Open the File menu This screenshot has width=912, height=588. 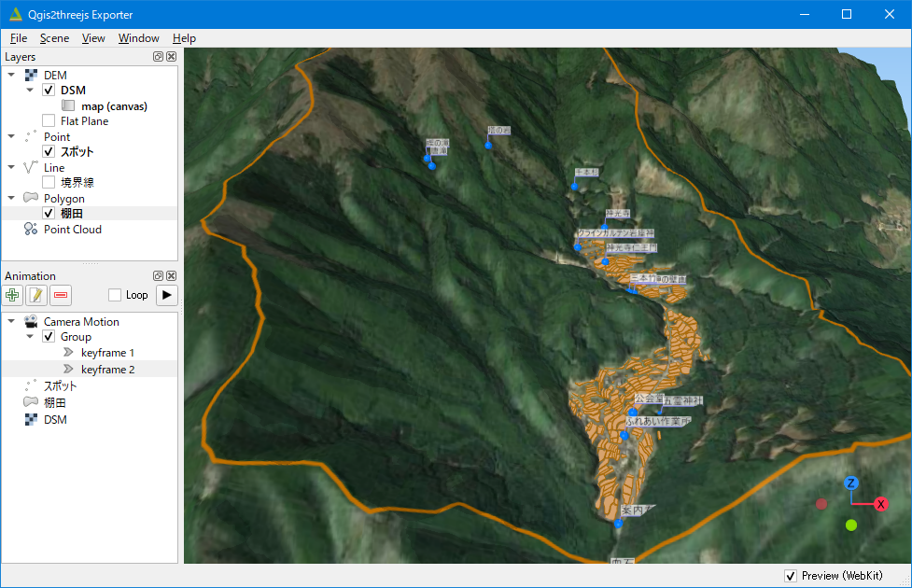tap(19, 38)
